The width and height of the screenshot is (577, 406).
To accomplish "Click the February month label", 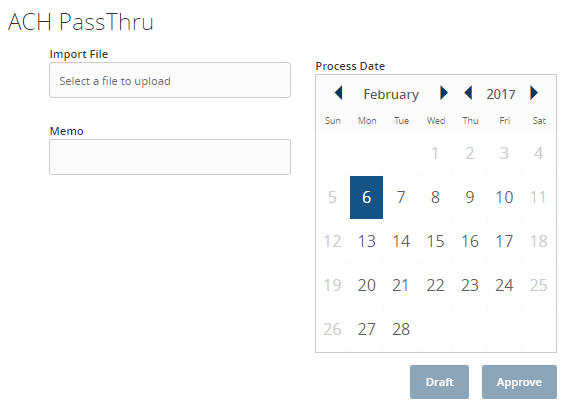I will click(x=391, y=94).
